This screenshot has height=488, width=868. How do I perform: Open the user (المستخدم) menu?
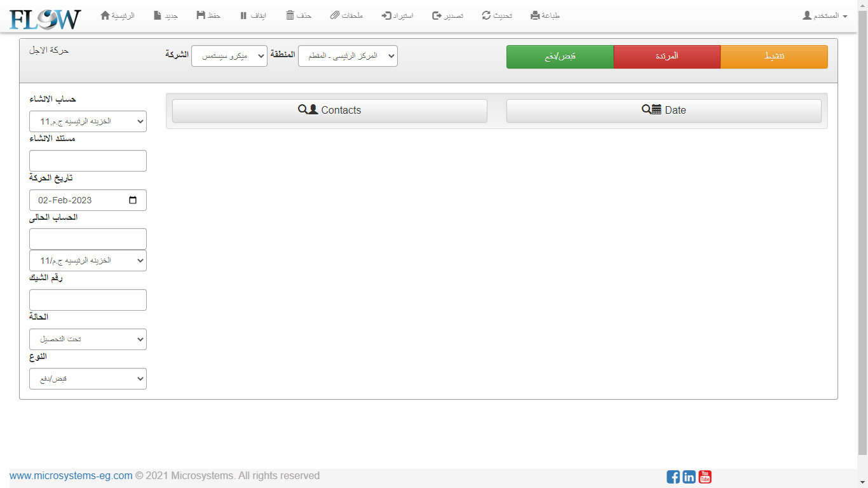825,15
